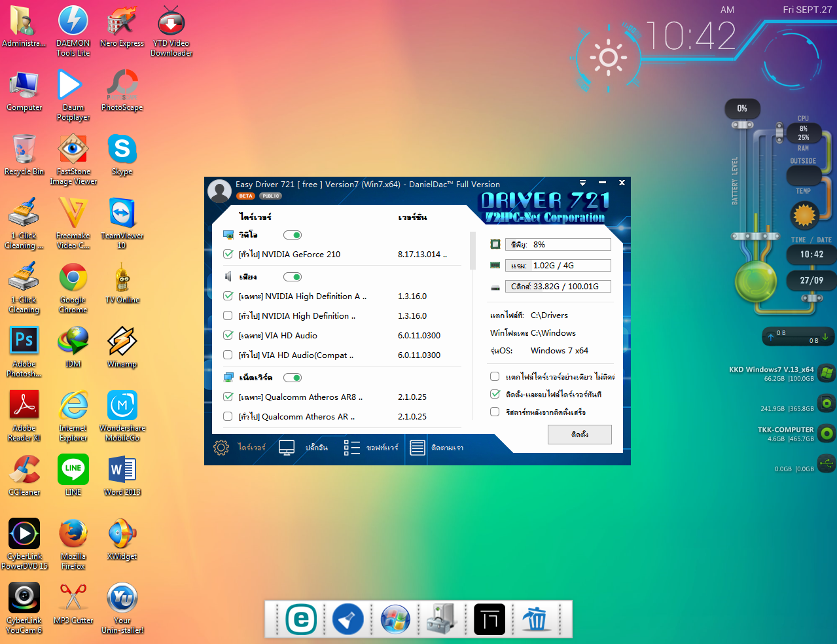Open the dropdown arrow menu in Easy Driver title bar
The height and width of the screenshot is (644, 837).
[582, 183]
